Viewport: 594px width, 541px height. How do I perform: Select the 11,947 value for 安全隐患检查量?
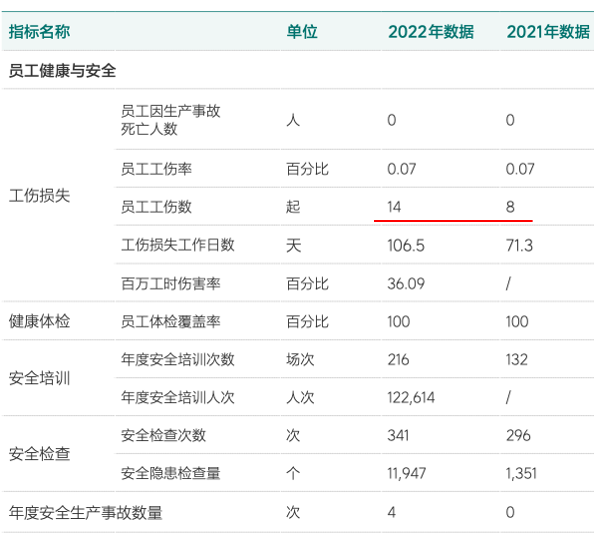click(x=407, y=473)
